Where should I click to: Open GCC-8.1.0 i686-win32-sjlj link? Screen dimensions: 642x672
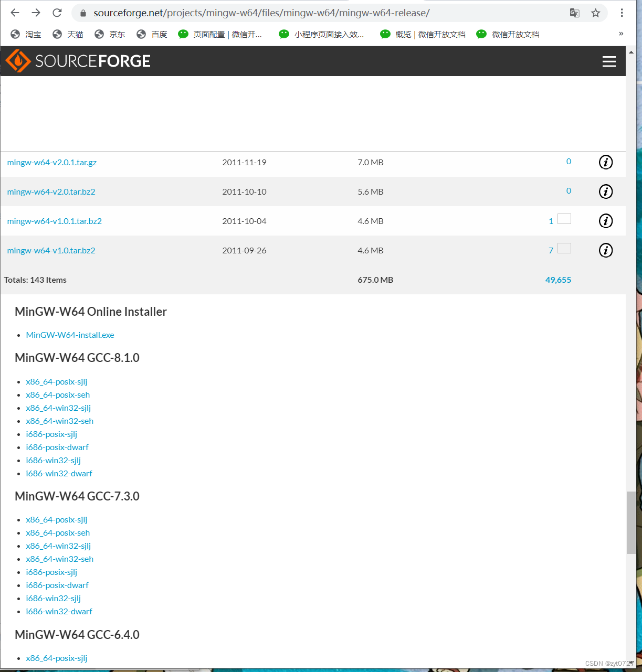[x=54, y=461]
